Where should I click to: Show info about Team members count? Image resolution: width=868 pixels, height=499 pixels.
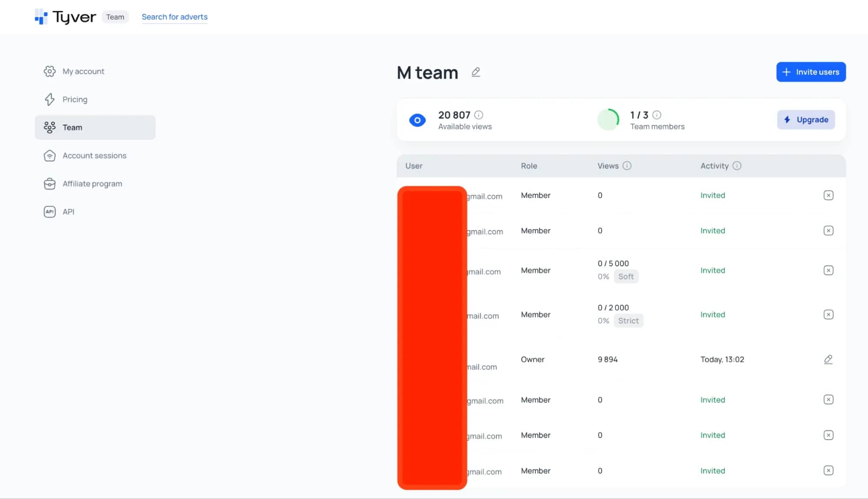pos(657,115)
